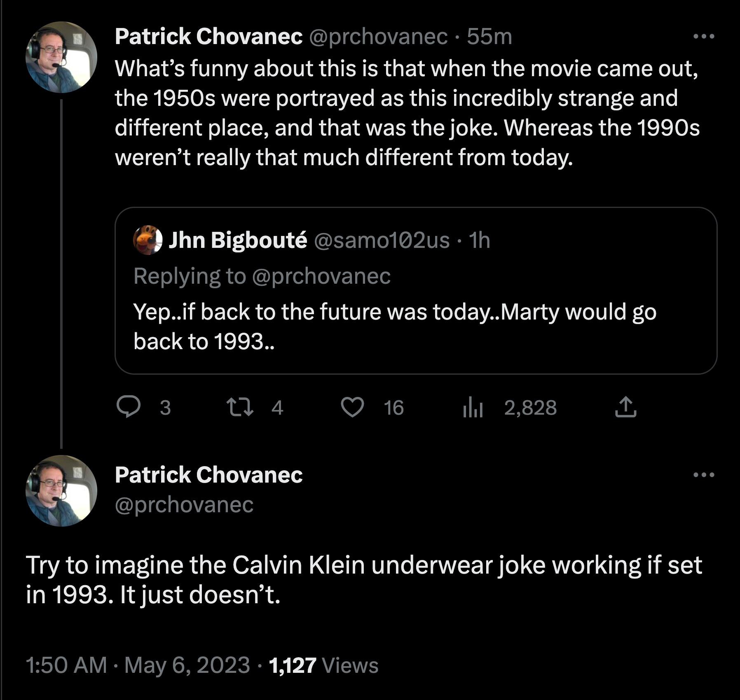Click the retweet arrows icon

pos(241,407)
